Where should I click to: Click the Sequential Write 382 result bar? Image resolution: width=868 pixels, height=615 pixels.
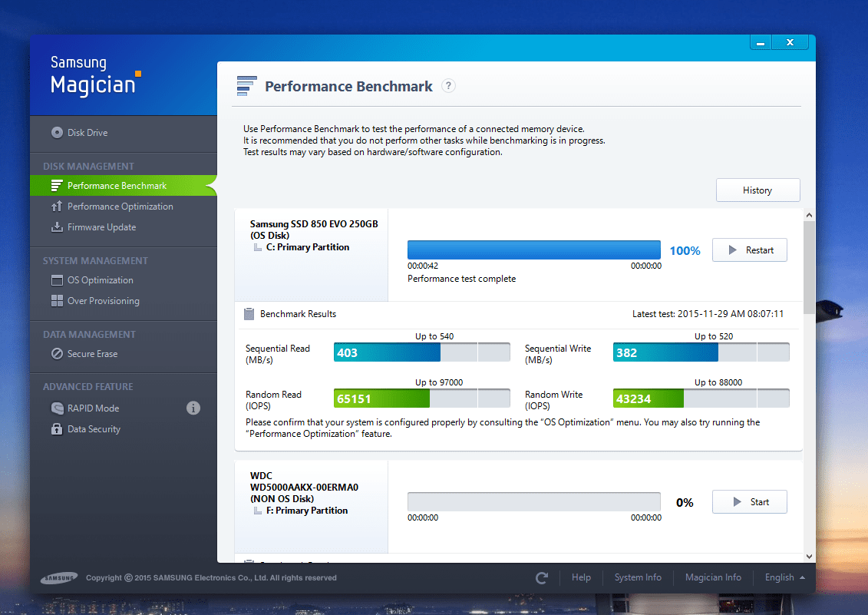pos(701,352)
